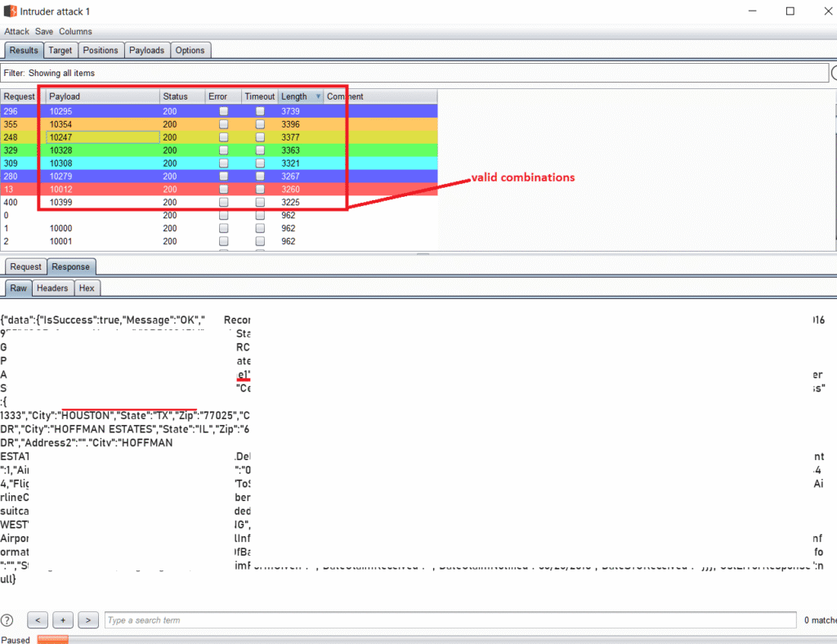Click the plus search options button
This screenshot has height=644, width=837.
63,620
